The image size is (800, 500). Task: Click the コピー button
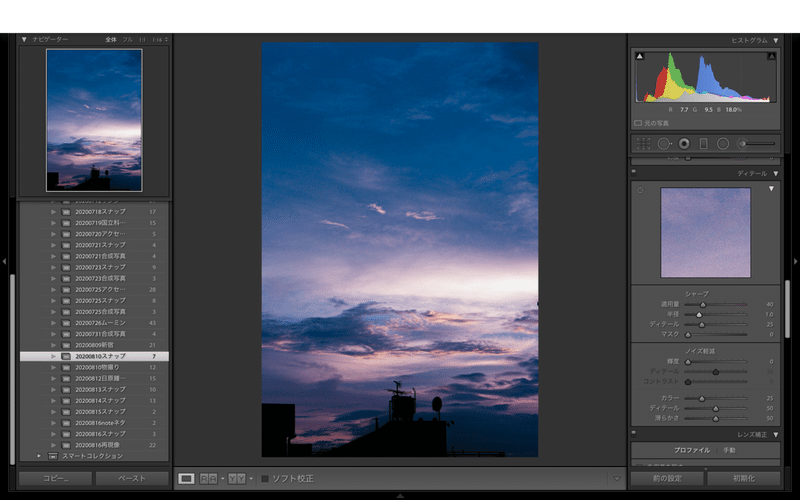(x=56, y=479)
